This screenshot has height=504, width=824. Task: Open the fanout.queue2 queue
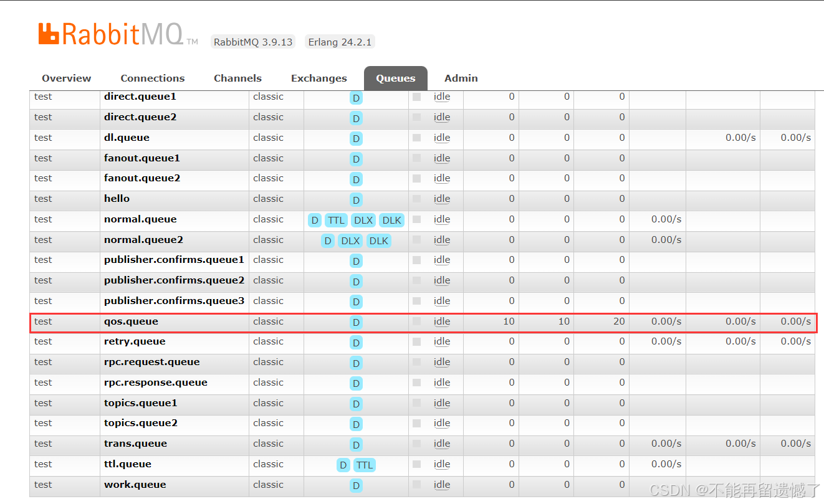[x=142, y=178]
